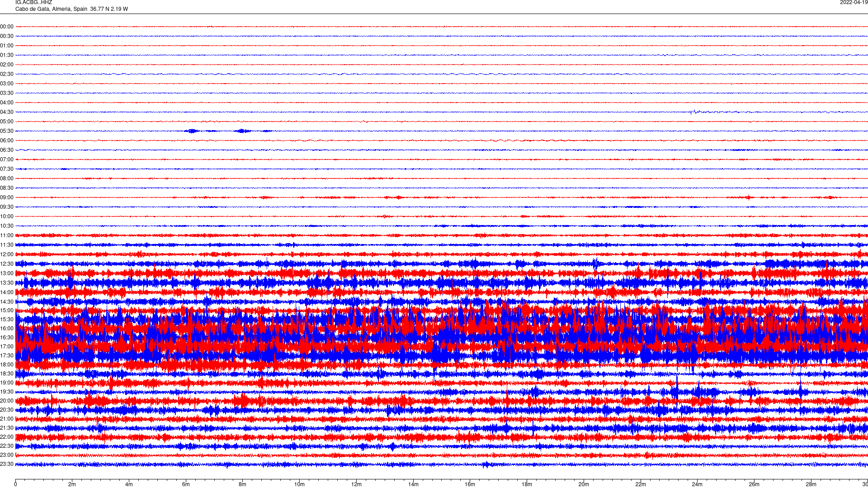Select the 06:00 time row label
Screen dimensions: 868x488
[x=7, y=141]
